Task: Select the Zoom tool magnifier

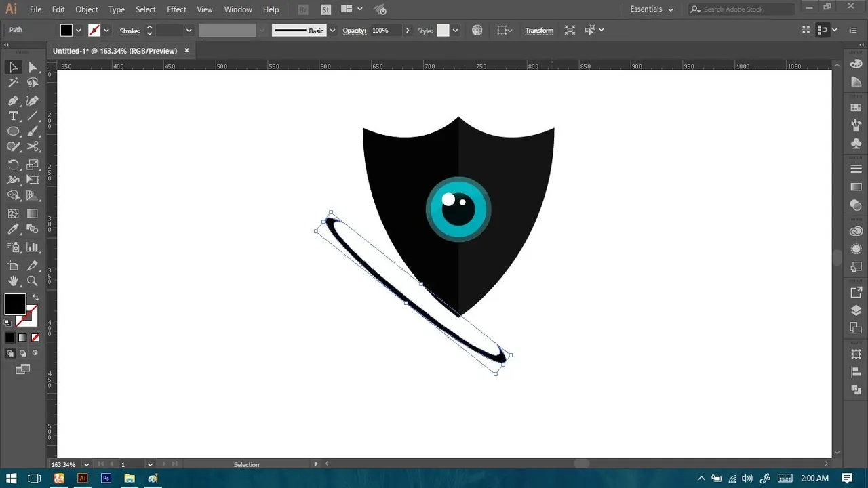Action: (33, 281)
